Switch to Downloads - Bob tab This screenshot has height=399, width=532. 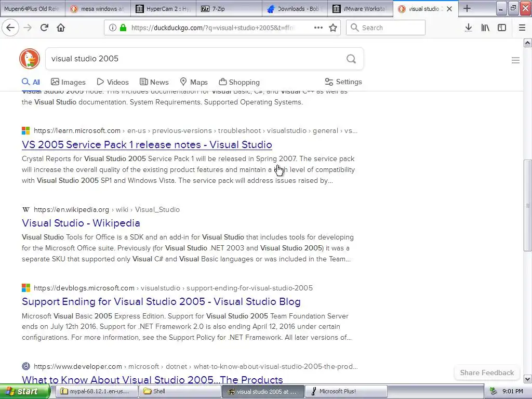pos(295,9)
